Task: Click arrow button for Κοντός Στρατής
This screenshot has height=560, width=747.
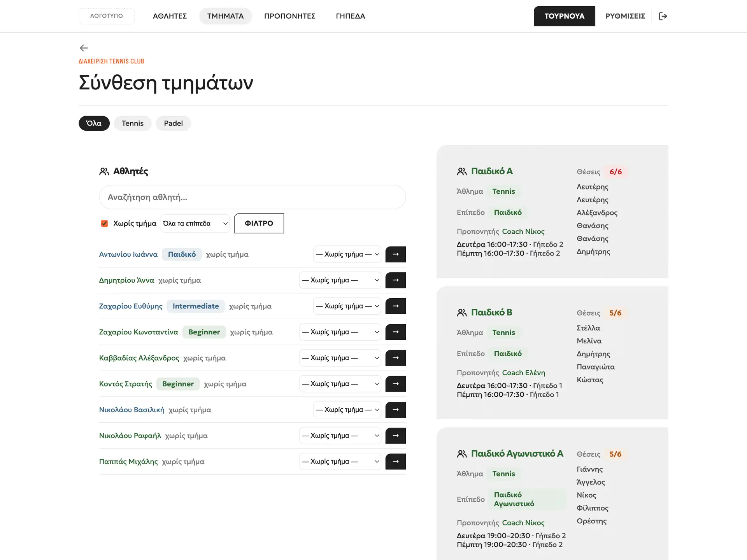Action: 396,384
